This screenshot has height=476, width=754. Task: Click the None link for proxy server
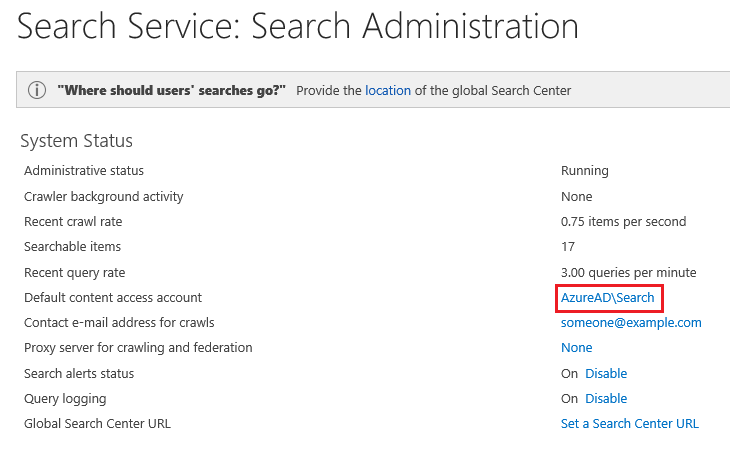tap(576, 348)
